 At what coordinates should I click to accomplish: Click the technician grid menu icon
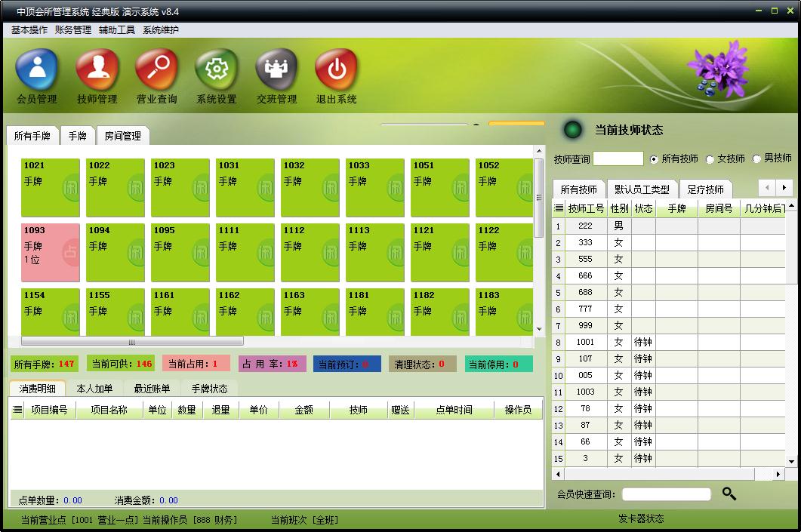tap(559, 208)
